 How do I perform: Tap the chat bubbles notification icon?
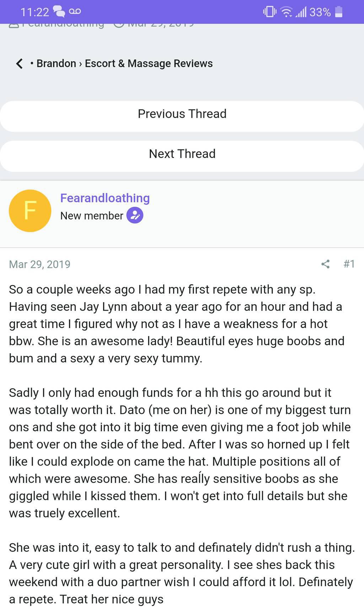coord(59,12)
